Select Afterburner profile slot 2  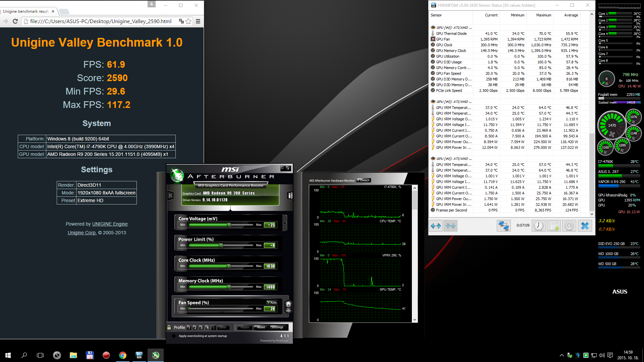click(x=195, y=327)
